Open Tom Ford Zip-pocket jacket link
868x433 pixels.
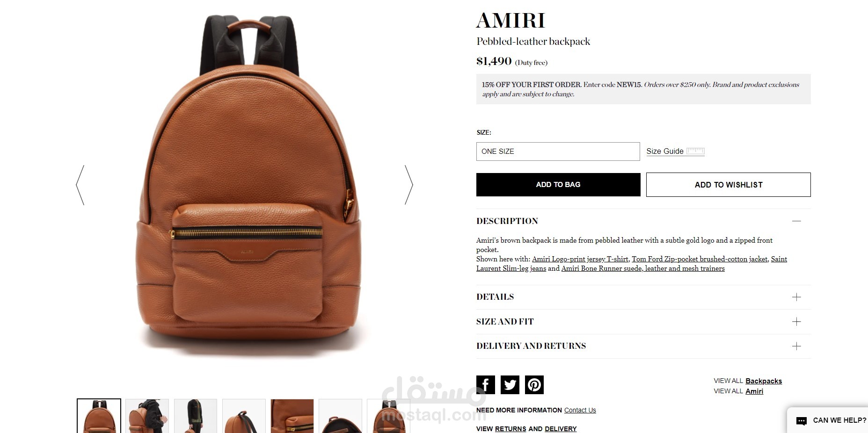pos(700,259)
